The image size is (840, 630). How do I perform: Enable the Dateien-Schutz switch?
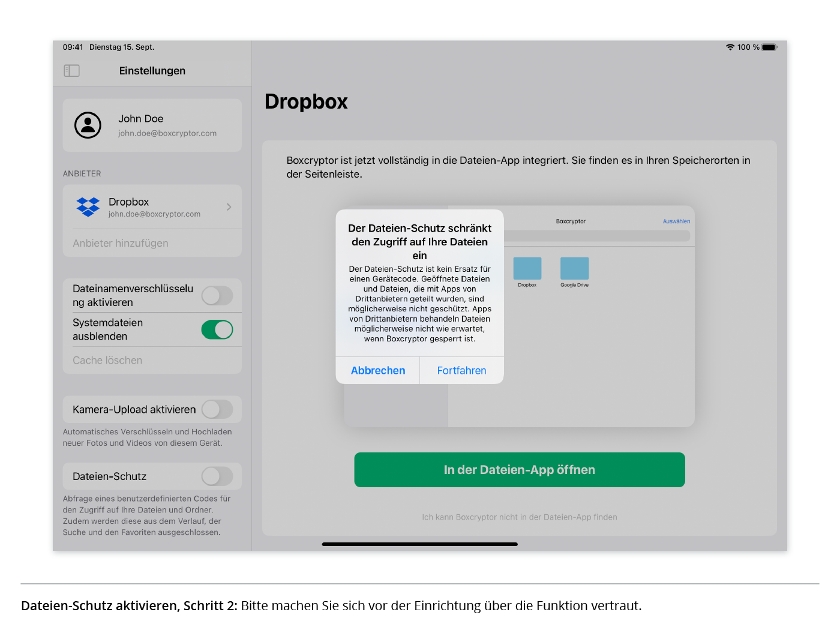click(x=217, y=476)
